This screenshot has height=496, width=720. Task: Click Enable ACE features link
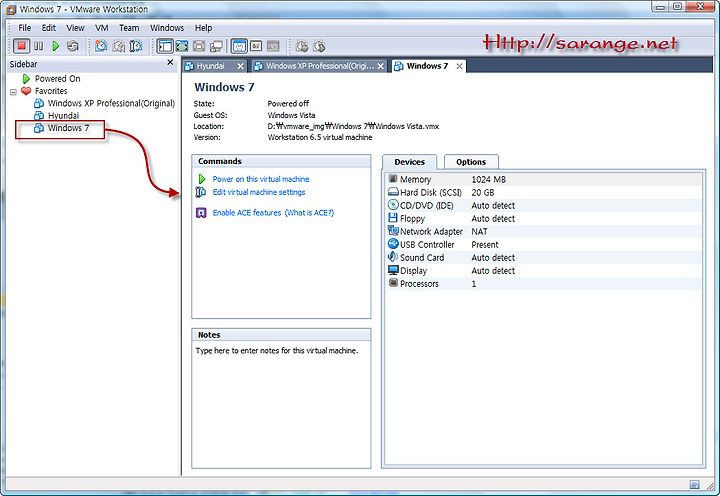247,213
